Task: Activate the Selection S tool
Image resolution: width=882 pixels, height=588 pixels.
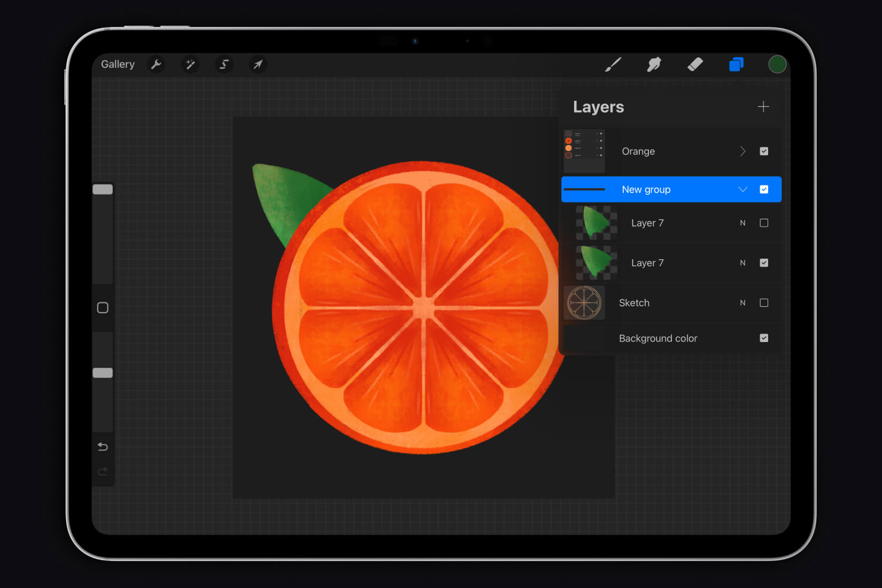Action: click(224, 65)
